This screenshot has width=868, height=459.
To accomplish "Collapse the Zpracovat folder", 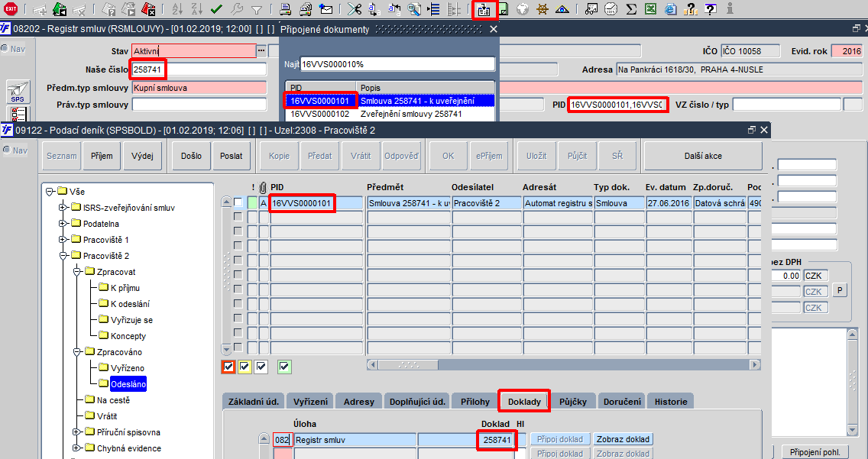I will (76, 272).
